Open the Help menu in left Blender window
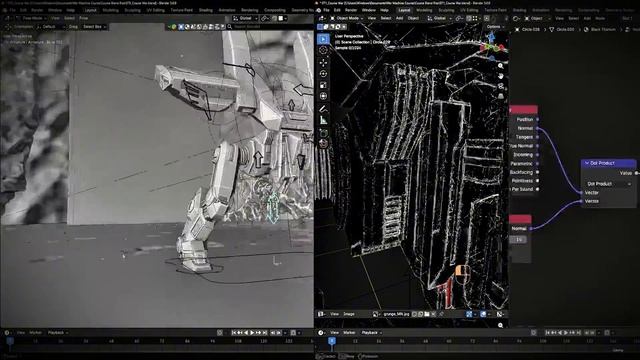 pos(71,10)
